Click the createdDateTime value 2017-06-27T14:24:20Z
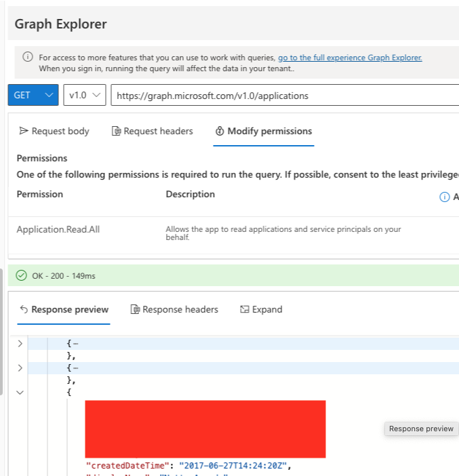Viewport: 459px width, 476px height. click(x=233, y=466)
